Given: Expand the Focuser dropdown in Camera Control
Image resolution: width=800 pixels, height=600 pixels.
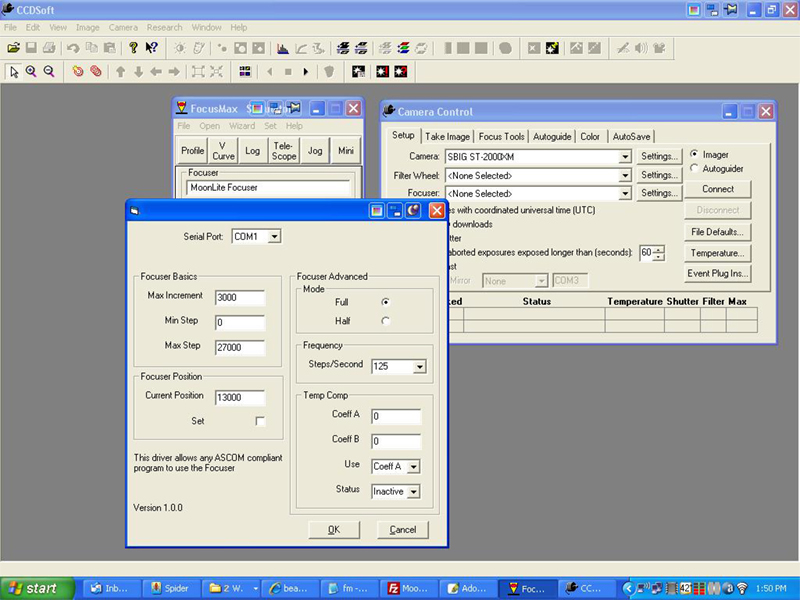Looking at the screenshot, I should pyautogui.click(x=625, y=194).
